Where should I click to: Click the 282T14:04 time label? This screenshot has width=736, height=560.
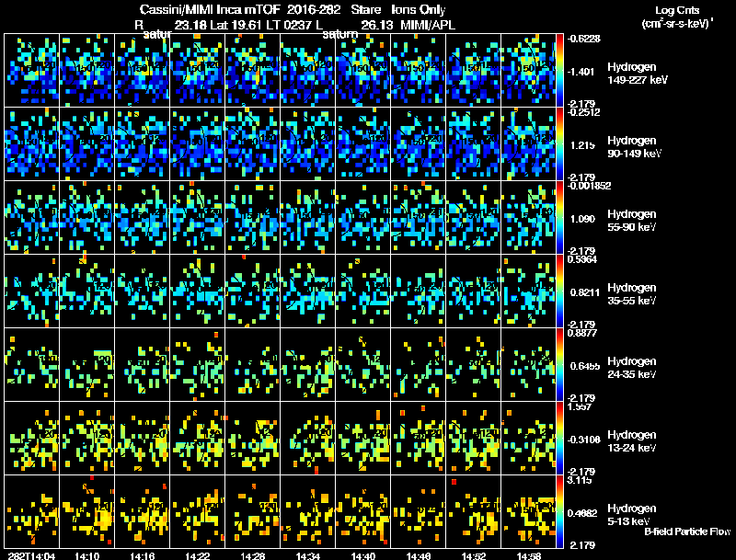[x=31, y=556]
